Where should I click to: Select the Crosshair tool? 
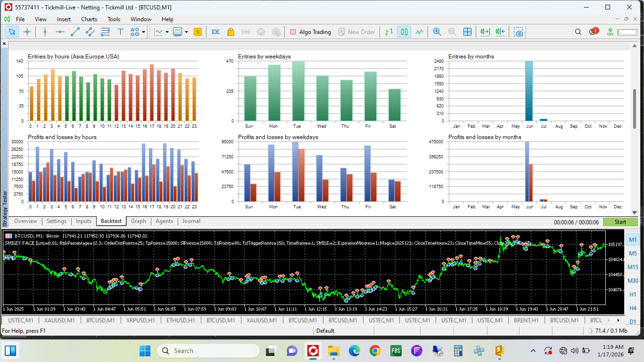[x=27, y=32]
